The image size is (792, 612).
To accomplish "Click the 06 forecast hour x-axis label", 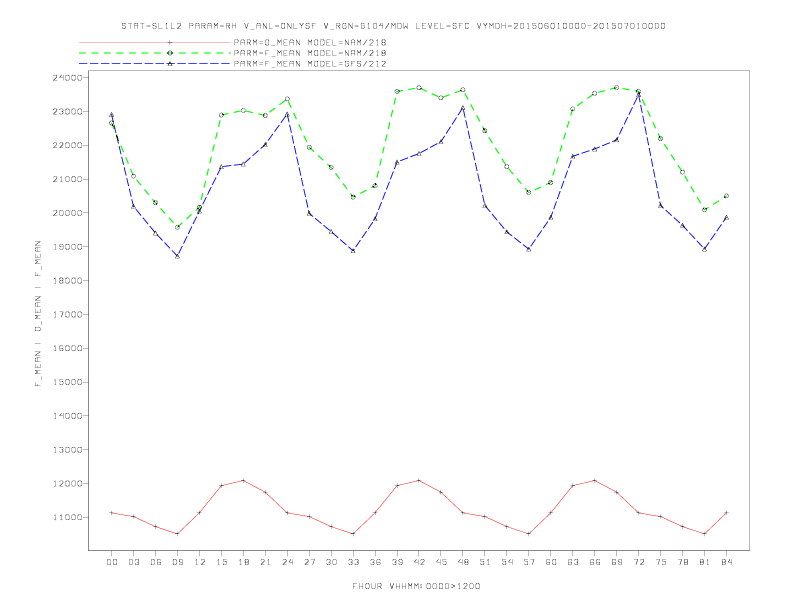I will pyautogui.click(x=156, y=562).
